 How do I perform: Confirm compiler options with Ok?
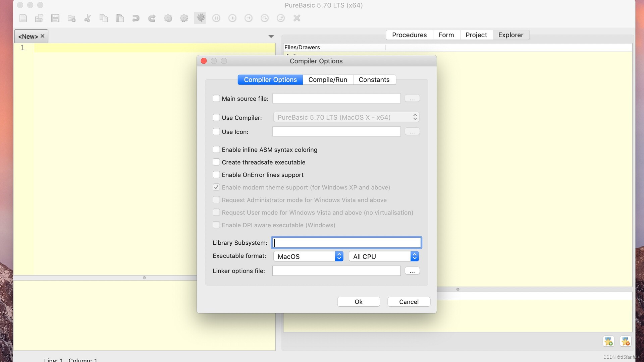click(358, 302)
